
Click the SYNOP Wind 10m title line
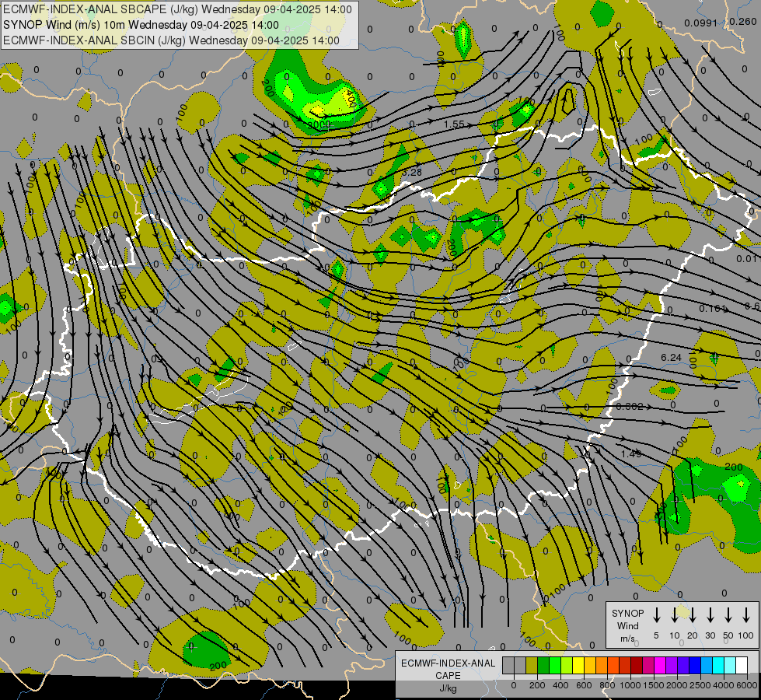141,25
